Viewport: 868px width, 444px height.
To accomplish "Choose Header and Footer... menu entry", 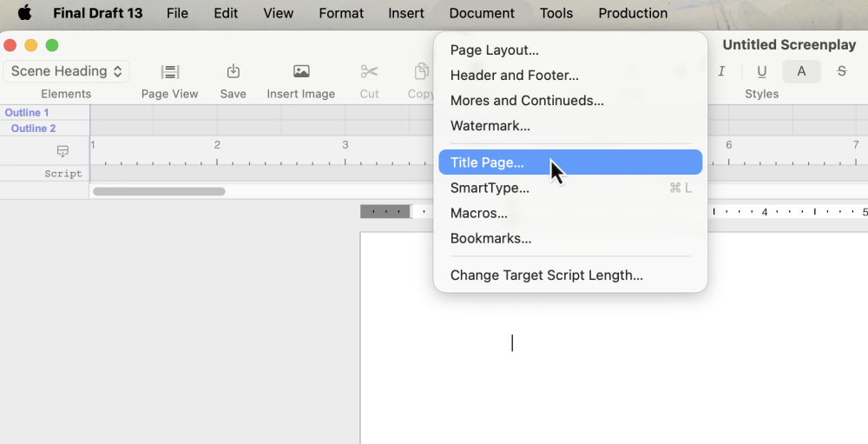I will [570, 75].
